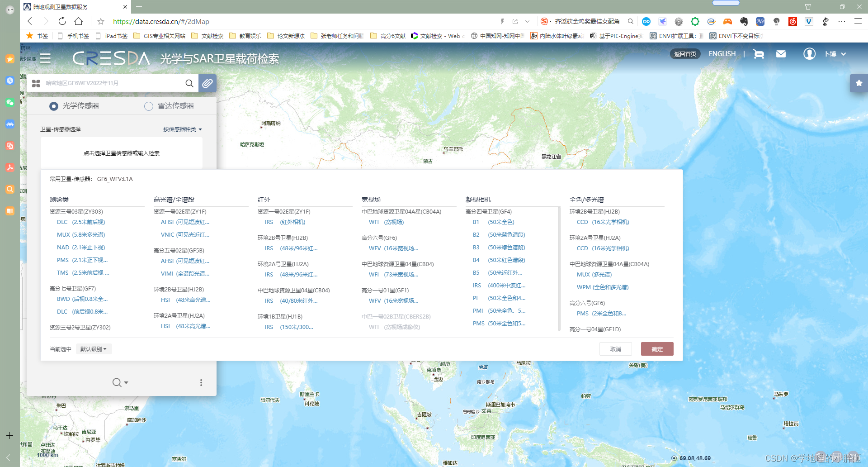868x467 pixels.
Task: Expand the user account dropdown arrow
Action: 844,54
